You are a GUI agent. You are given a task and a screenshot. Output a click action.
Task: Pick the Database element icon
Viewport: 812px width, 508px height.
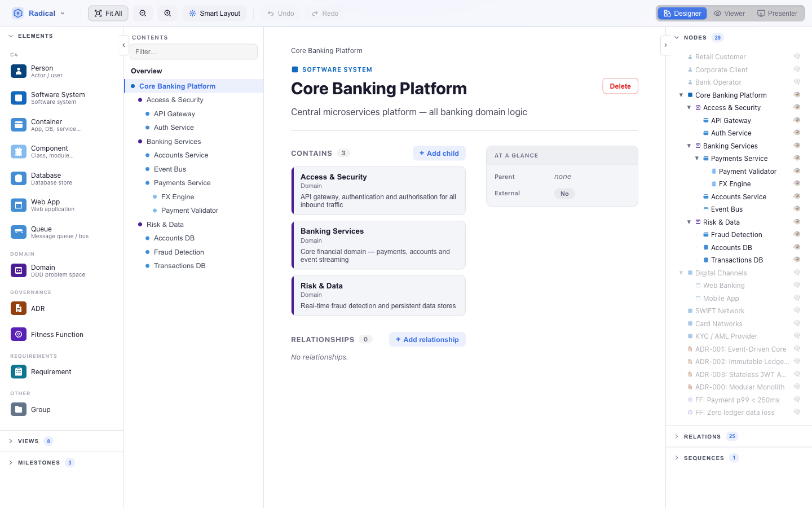[x=19, y=178]
